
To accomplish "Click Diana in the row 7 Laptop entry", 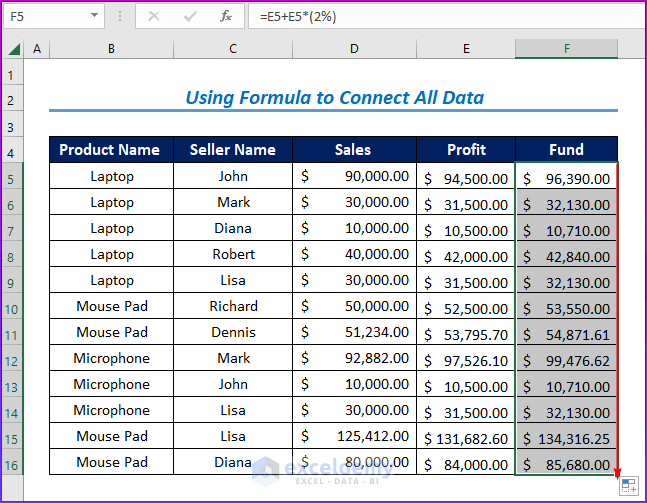I will [x=233, y=228].
